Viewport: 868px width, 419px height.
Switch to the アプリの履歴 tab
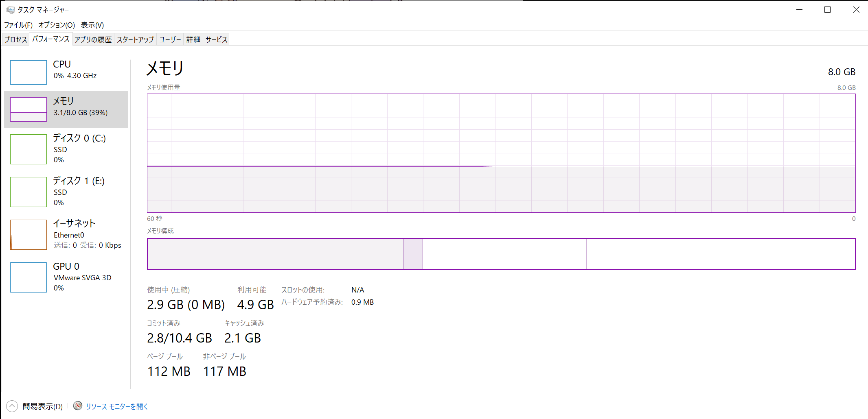coord(93,39)
